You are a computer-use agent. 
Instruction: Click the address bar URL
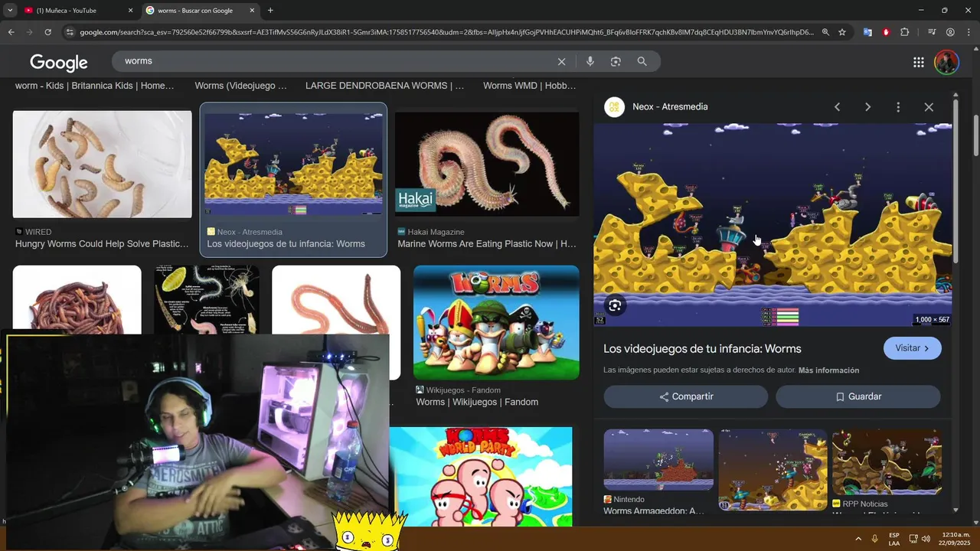446,32
